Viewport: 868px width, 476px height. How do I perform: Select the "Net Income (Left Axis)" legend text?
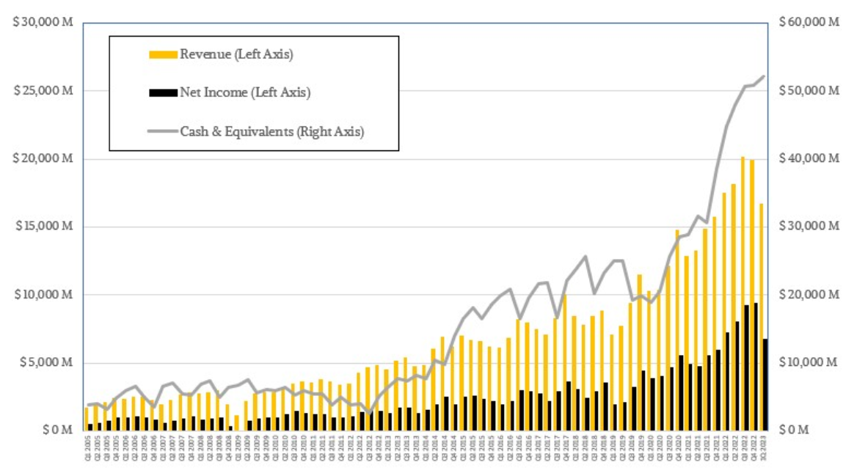(x=245, y=93)
